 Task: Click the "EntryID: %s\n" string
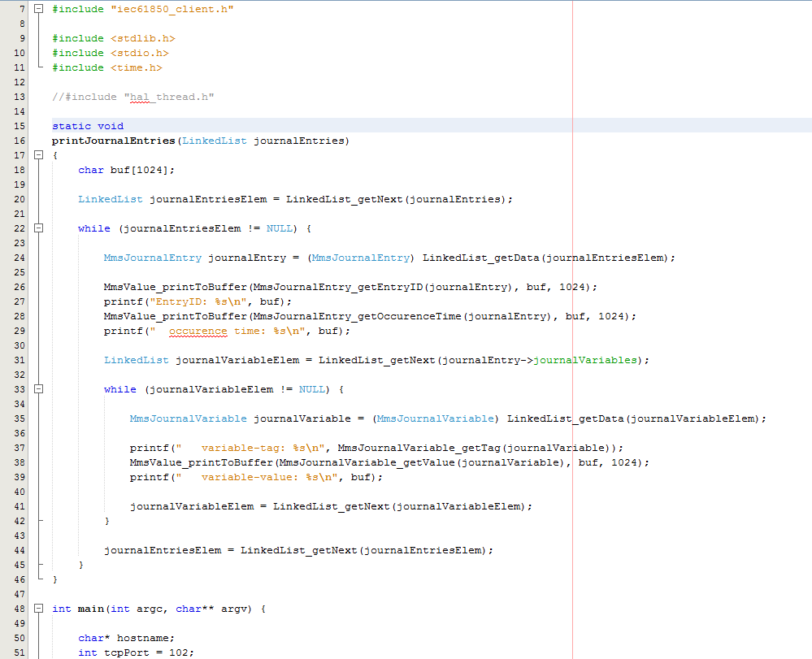coord(198,301)
